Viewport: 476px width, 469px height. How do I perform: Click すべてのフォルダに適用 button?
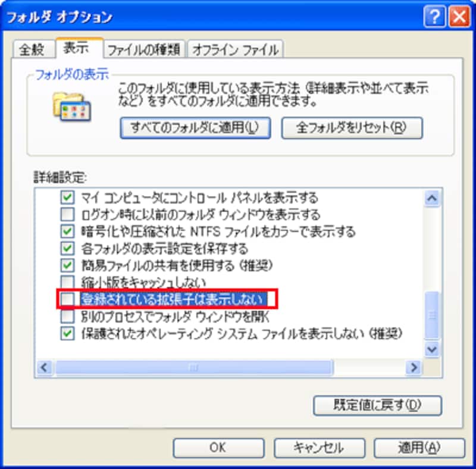(195, 127)
